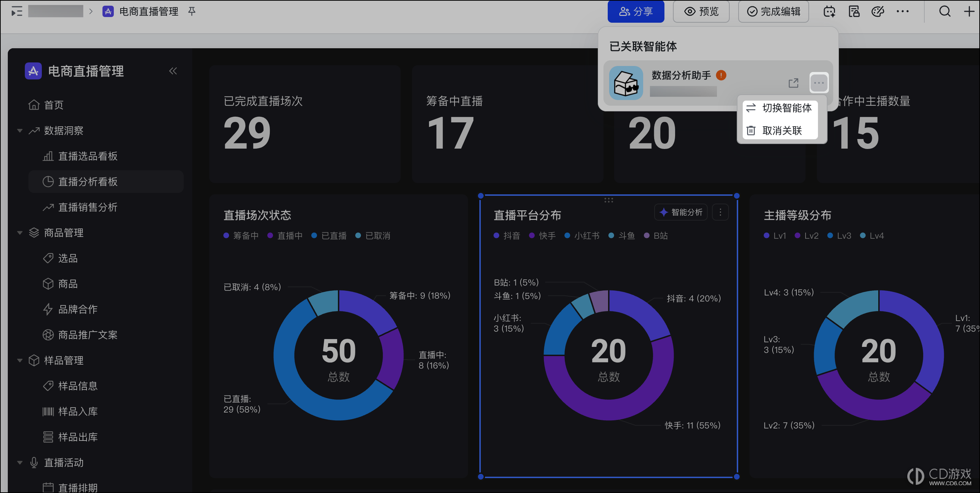Viewport: 980px width, 493px height.
Task: Open the AI agent bot icon in the top bar
Action: pyautogui.click(x=829, y=11)
